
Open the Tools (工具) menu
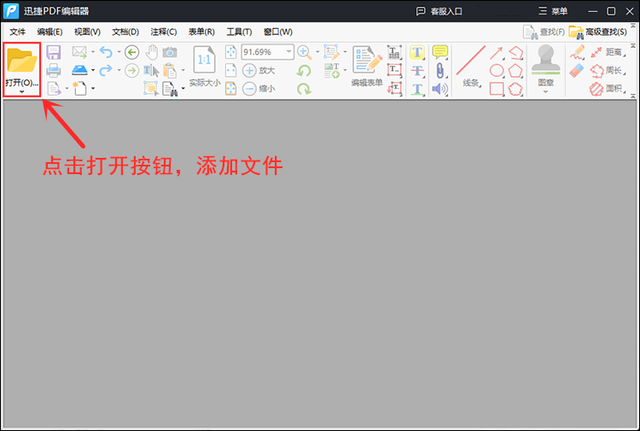239,32
